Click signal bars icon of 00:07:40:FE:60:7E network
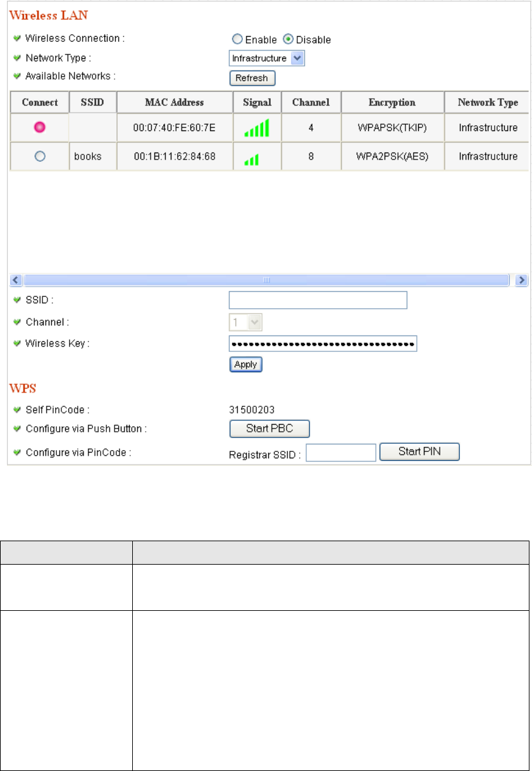This screenshot has height=771, width=532. pos(256,128)
